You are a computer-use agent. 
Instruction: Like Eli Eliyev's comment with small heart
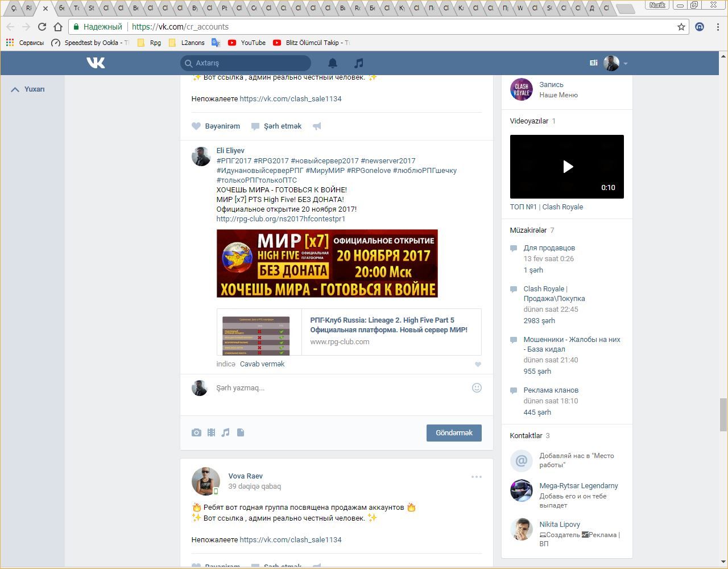(x=478, y=364)
